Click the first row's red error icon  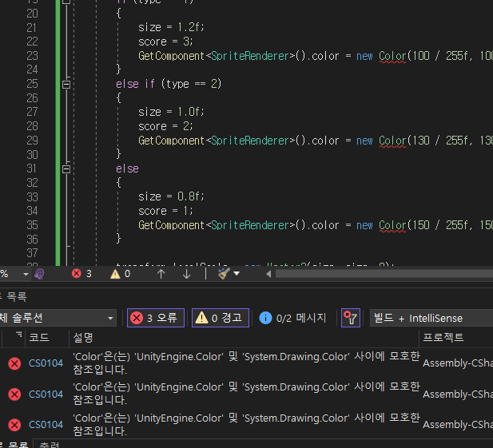pos(14,364)
